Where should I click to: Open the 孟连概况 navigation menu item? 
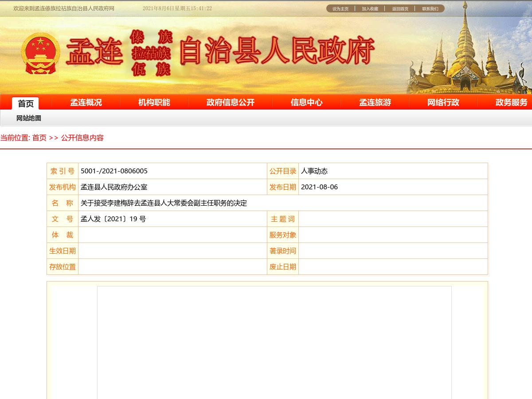coord(85,102)
